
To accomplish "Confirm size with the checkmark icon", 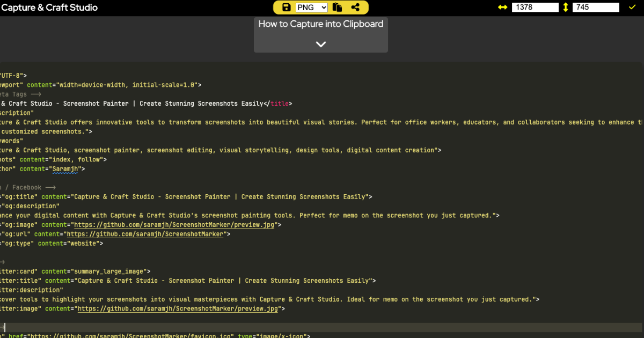I will point(632,8).
